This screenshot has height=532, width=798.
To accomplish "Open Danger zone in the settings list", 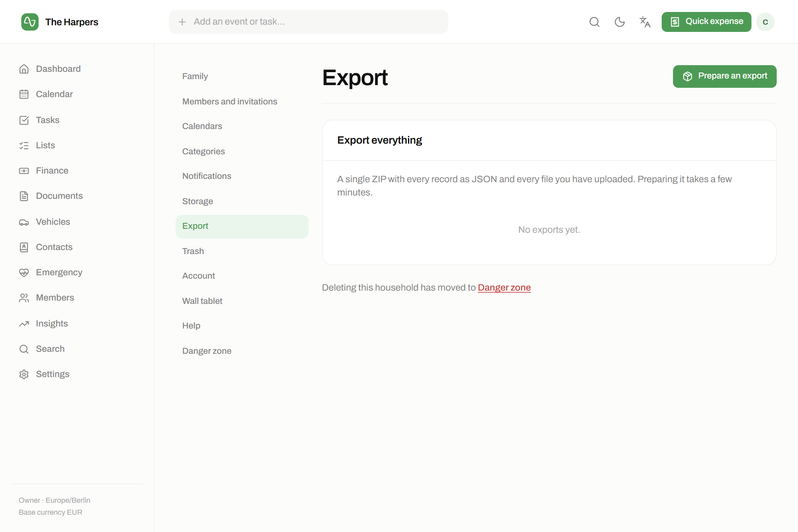I will (x=242, y=351).
